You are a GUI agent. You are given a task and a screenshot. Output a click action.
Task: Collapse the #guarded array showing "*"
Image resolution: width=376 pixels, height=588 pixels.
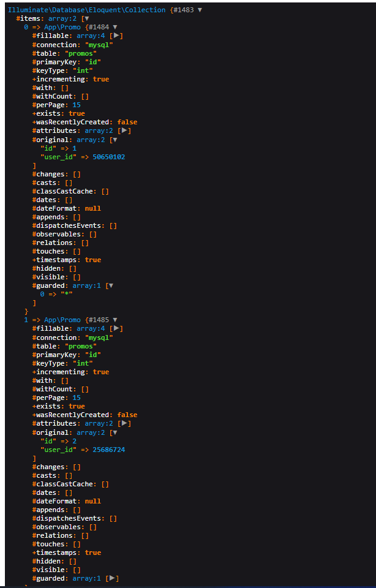click(111, 286)
